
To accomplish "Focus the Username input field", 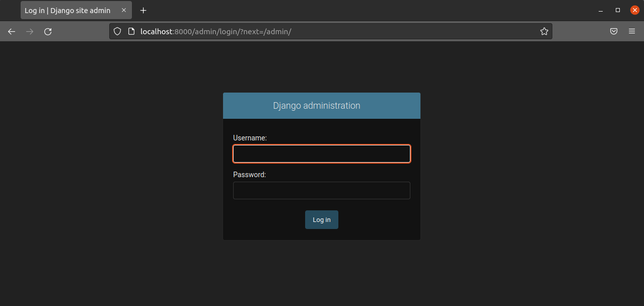I will click(322, 154).
